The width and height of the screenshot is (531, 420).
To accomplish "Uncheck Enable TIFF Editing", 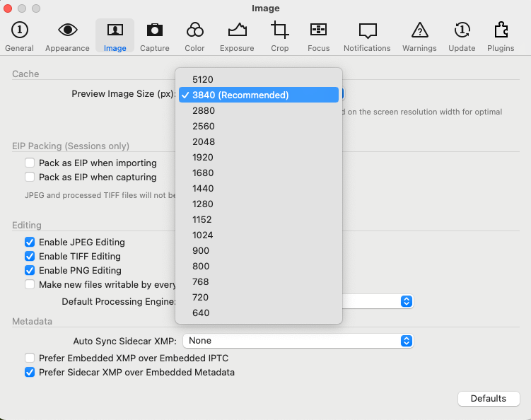I will pos(30,257).
